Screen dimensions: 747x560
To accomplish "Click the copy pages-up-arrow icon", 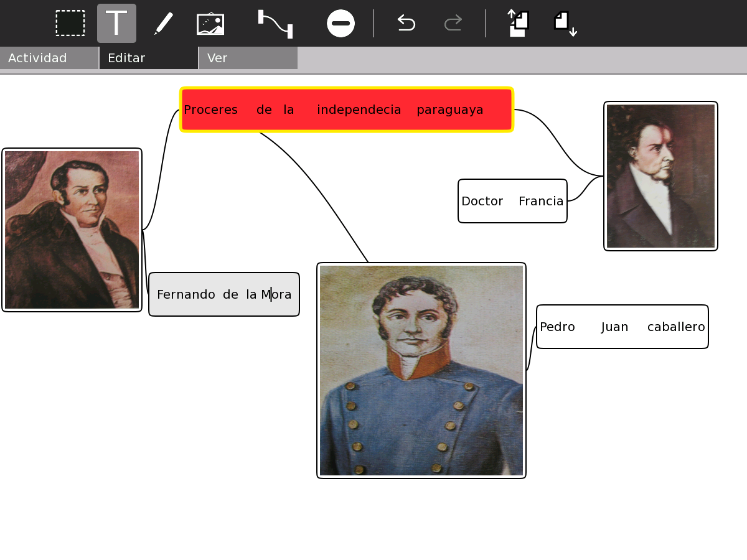I will [x=519, y=23].
